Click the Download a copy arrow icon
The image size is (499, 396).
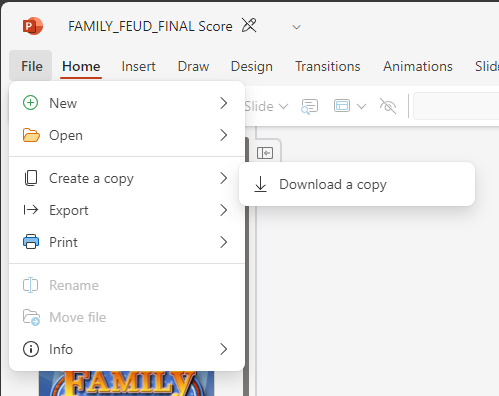(x=260, y=184)
